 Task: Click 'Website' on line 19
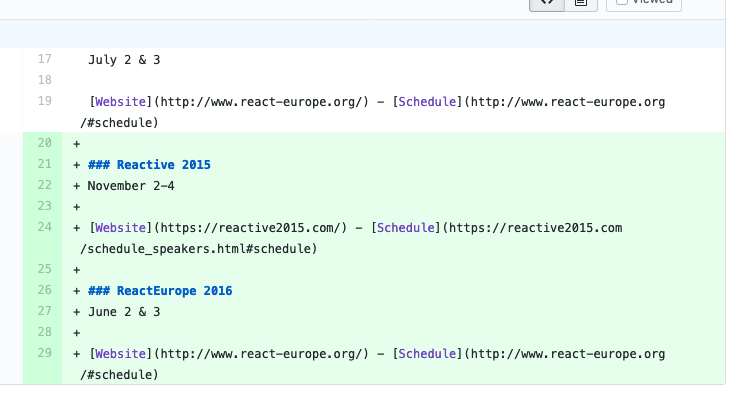[x=120, y=102]
